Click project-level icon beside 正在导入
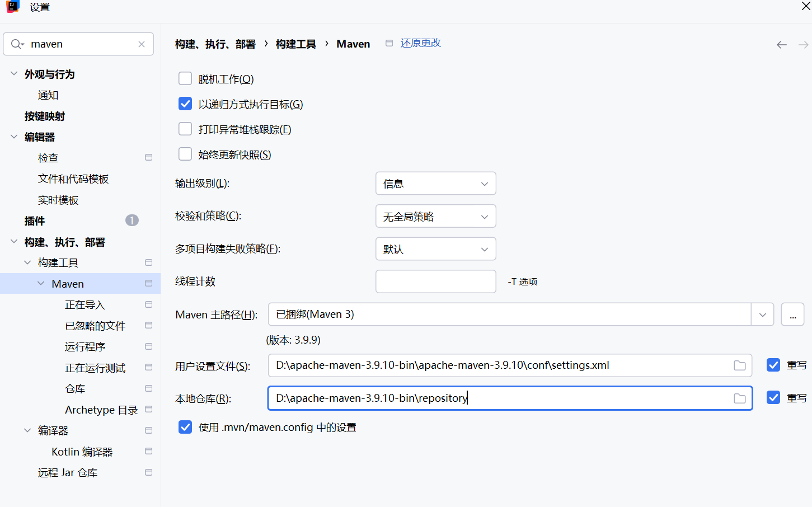This screenshot has width=812, height=507. pos(148,304)
